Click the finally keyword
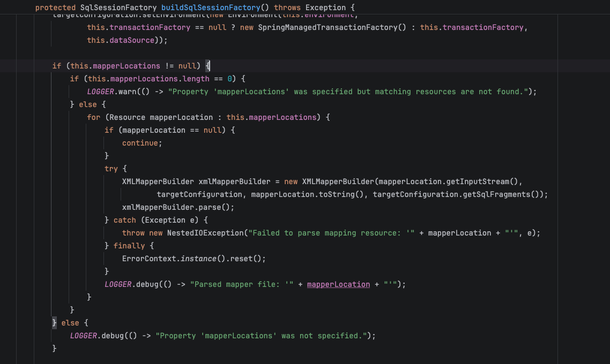Image resolution: width=610 pixels, height=364 pixels. (129, 246)
